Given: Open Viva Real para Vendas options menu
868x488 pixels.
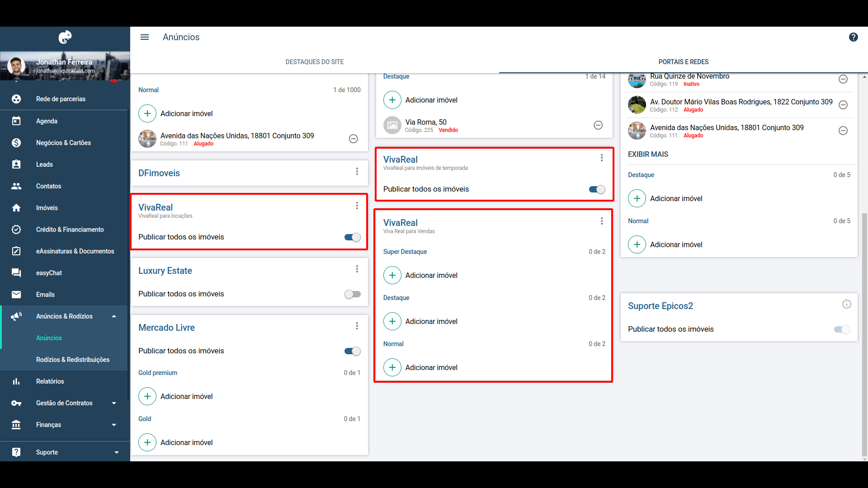Looking at the screenshot, I should tap(602, 221).
